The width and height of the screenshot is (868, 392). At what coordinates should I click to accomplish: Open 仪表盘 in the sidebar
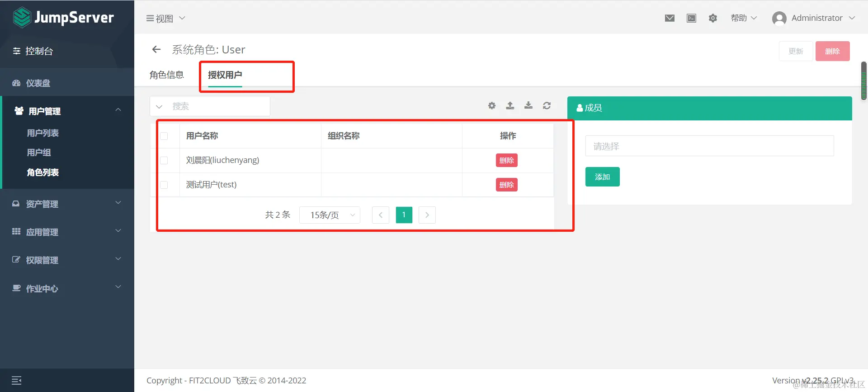point(38,83)
